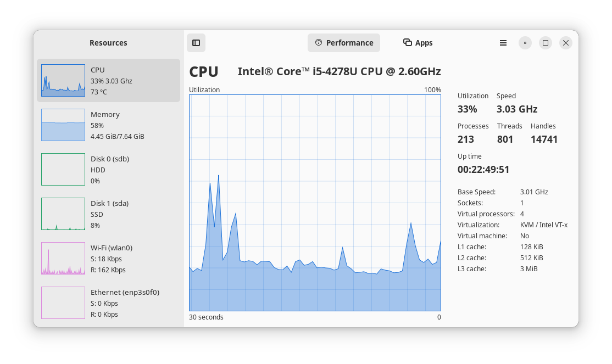Select the CPU mini graph thumbnail
The height and width of the screenshot is (364, 612).
(63, 80)
